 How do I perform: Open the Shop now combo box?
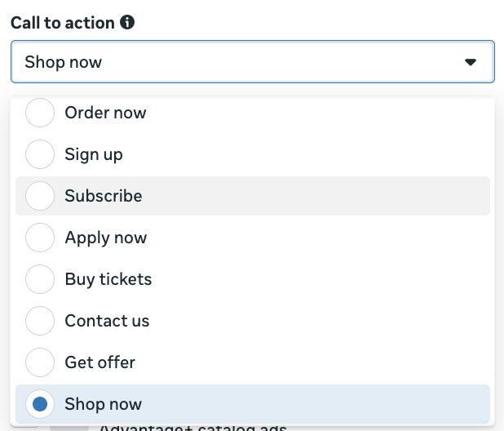click(252, 62)
